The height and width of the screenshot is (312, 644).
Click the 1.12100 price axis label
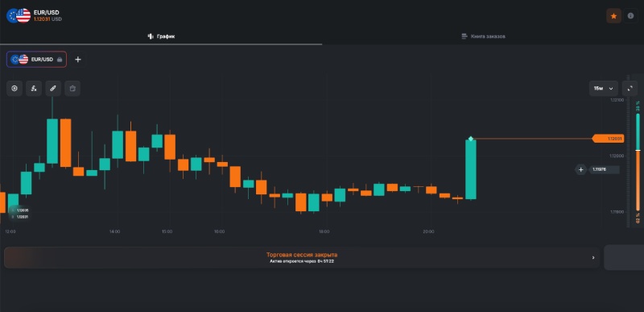click(617, 100)
